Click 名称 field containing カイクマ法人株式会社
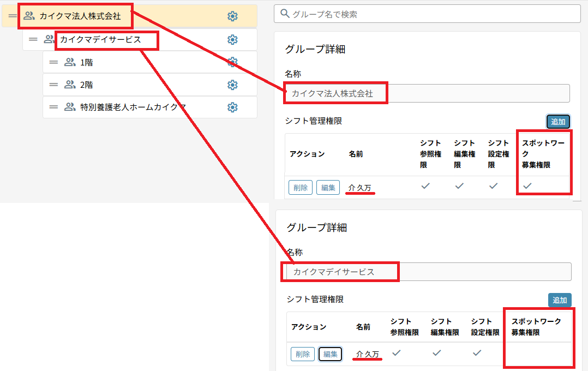This screenshot has width=588, height=371. tap(427, 93)
